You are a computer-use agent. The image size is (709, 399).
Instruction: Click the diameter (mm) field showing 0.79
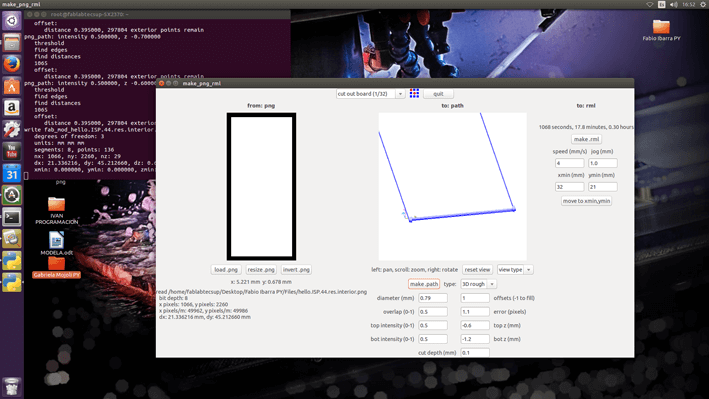click(433, 298)
